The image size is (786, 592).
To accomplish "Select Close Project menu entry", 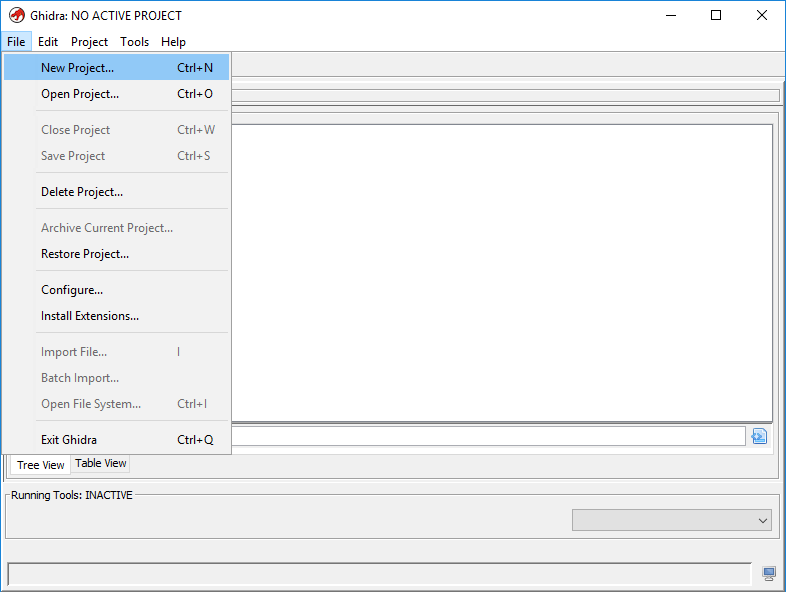I will pos(116,130).
